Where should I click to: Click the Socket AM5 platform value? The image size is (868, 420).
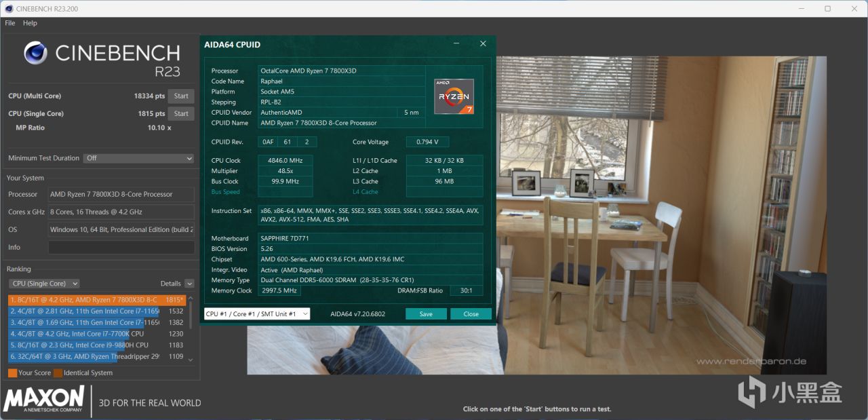click(x=342, y=92)
